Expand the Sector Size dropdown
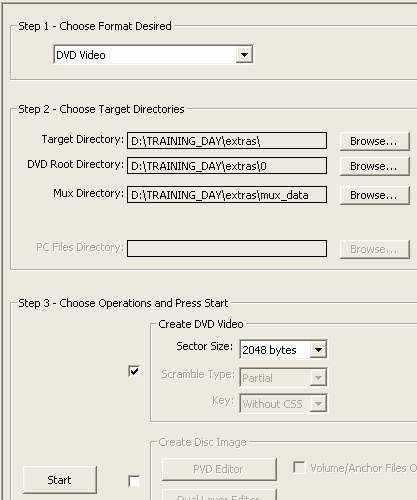Viewport: 417px width, 500px height. [x=283, y=350]
